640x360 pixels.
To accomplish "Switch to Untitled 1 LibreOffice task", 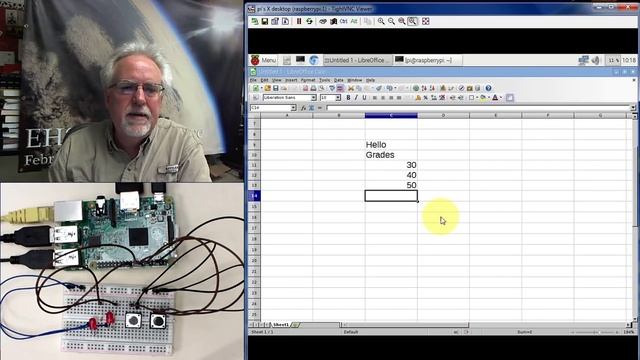I will pos(357,60).
